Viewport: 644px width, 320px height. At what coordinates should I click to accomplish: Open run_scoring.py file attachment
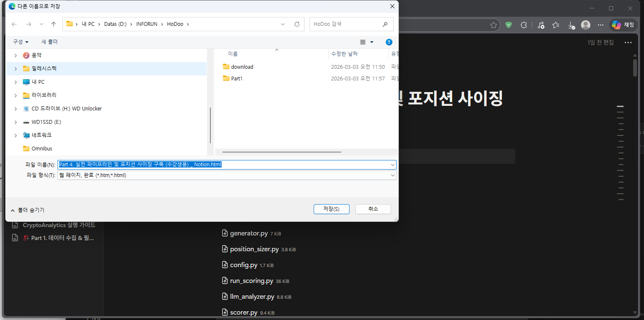tap(255, 281)
